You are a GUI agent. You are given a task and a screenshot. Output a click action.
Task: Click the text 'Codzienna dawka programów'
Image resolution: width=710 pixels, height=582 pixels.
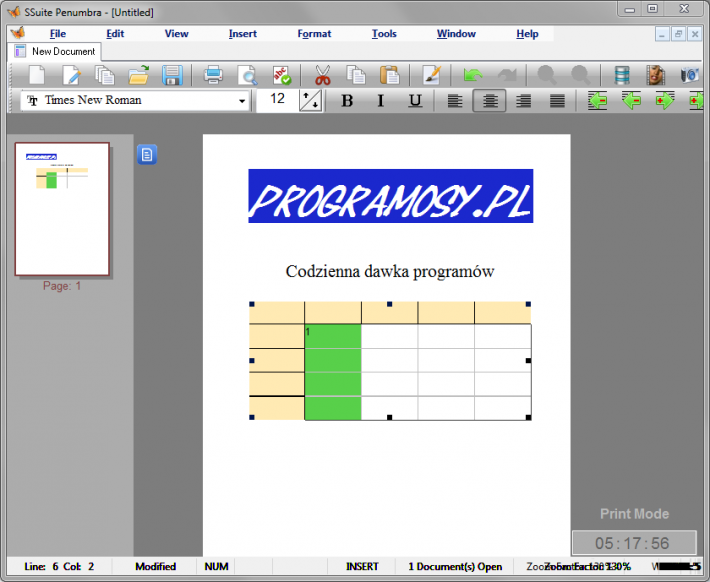point(390,271)
